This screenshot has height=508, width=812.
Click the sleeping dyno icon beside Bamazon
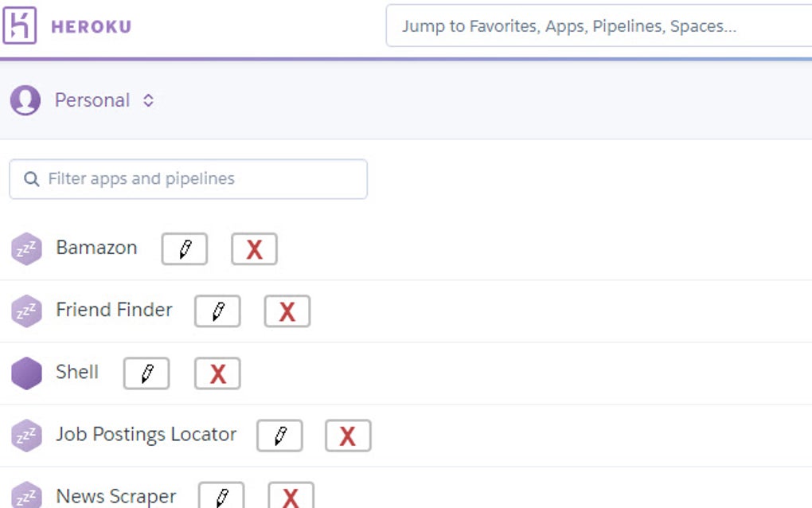point(26,248)
